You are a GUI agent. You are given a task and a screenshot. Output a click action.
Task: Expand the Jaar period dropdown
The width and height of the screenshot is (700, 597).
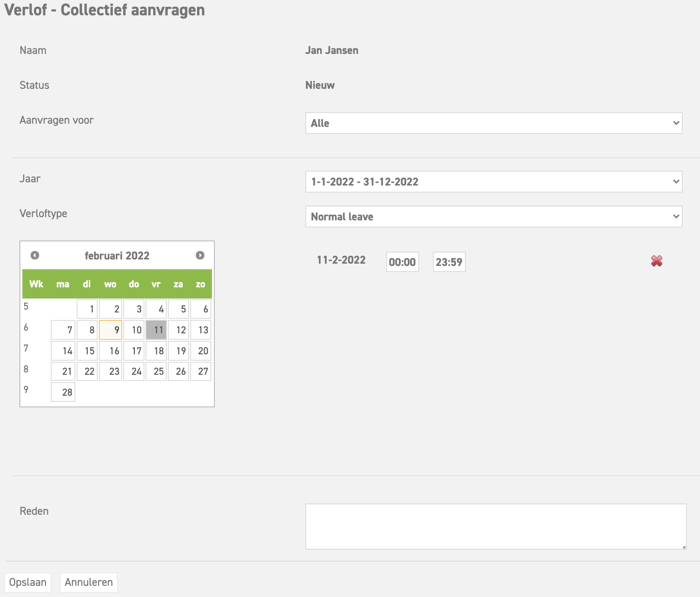(493, 182)
